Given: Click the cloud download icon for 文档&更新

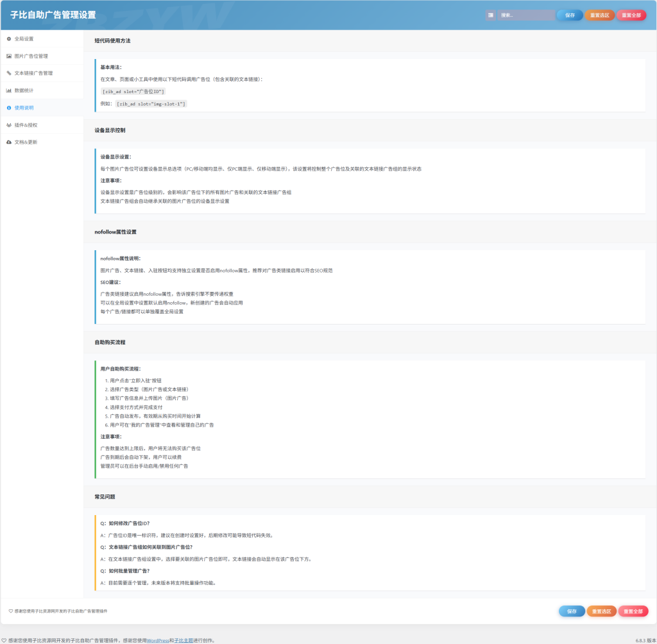Looking at the screenshot, I should coord(9,142).
